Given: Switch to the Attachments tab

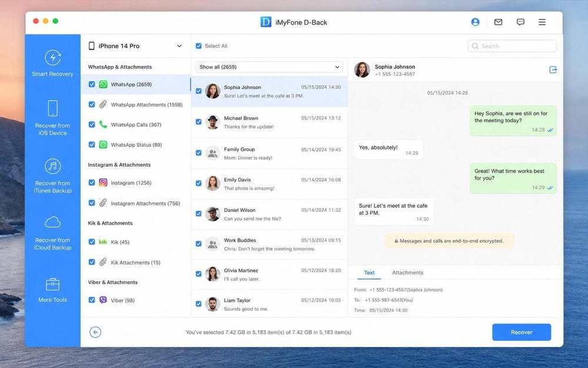Looking at the screenshot, I should pos(407,273).
